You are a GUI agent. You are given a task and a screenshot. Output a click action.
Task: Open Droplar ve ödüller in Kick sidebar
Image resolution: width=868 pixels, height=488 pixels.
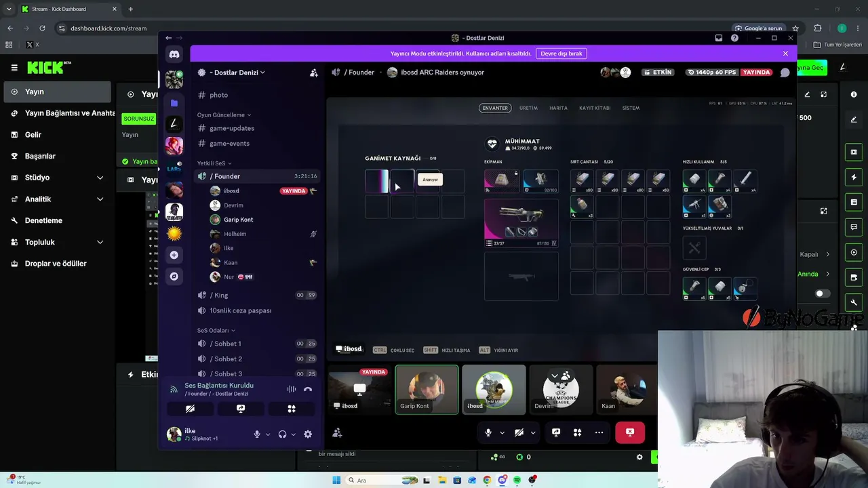[x=58, y=264]
